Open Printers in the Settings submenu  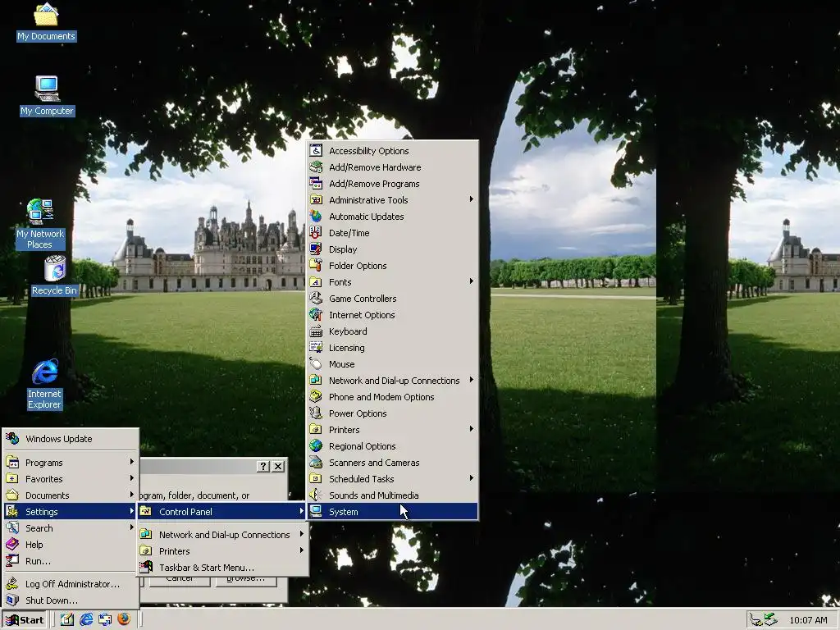[222, 550]
